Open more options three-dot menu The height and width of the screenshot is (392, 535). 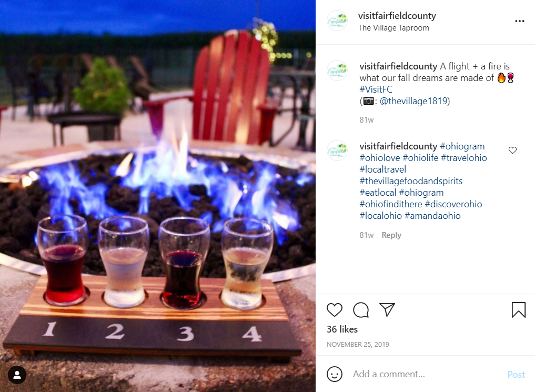tap(519, 21)
